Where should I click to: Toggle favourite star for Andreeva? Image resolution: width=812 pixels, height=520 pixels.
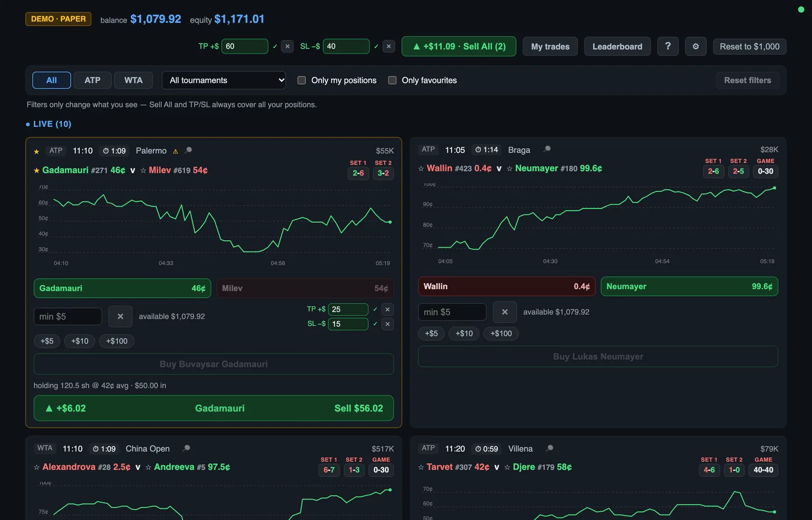click(148, 467)
